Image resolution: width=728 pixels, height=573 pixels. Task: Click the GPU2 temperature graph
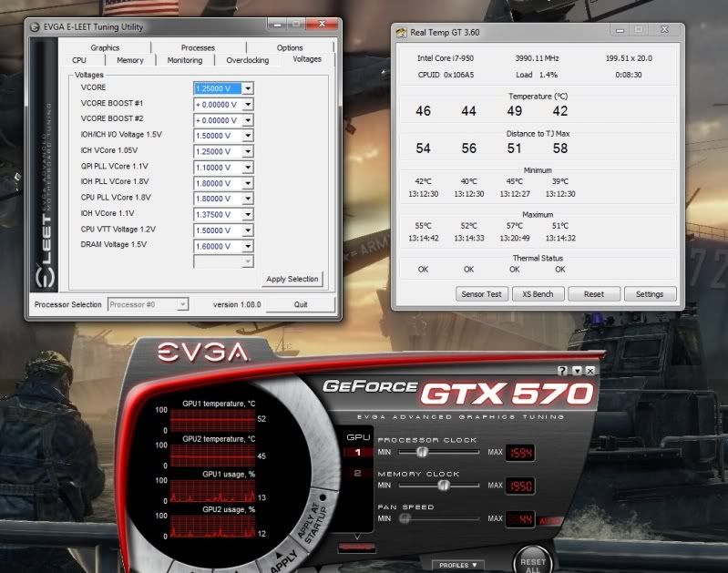212,455
